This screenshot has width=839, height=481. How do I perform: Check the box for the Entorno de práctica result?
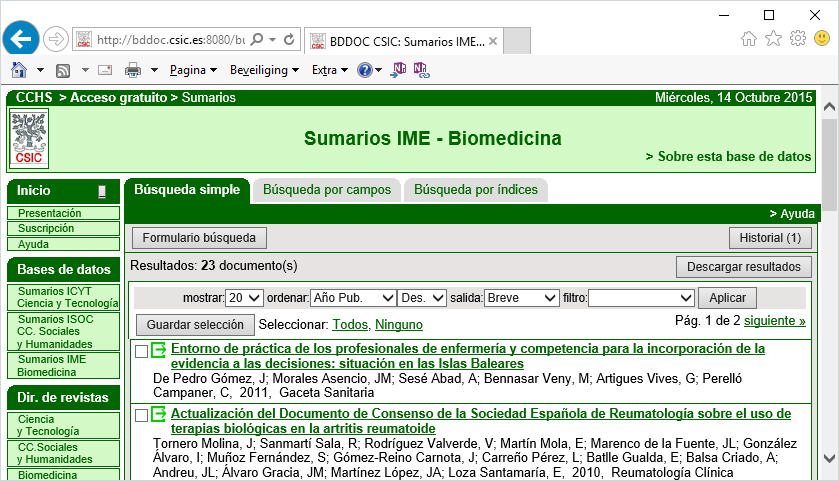click(x=142, y=351)
